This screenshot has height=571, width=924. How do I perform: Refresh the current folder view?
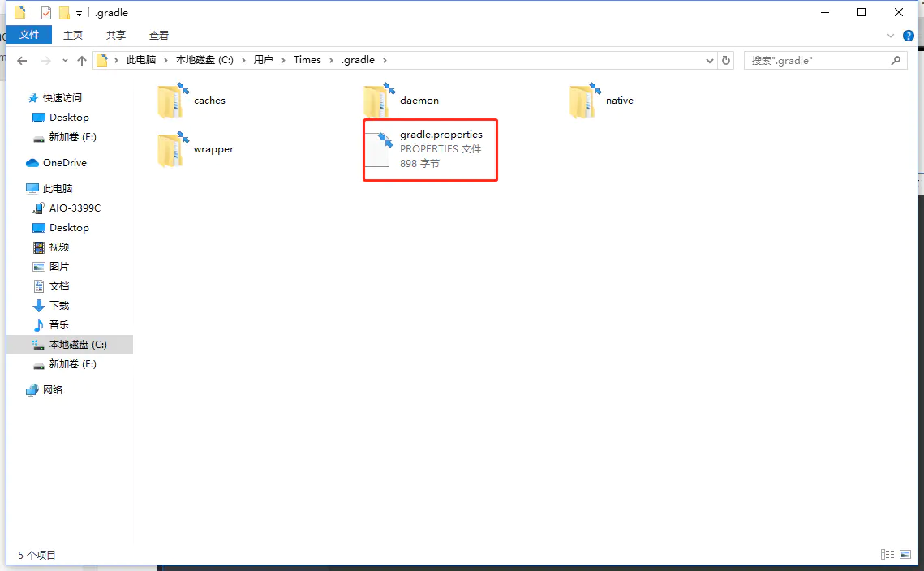pos(726,61)
